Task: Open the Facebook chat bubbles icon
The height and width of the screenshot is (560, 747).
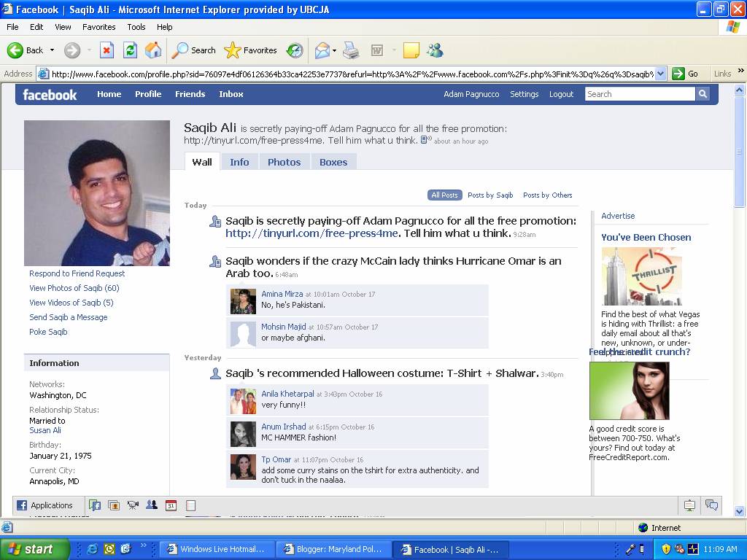Action: [x=711, y=505]
